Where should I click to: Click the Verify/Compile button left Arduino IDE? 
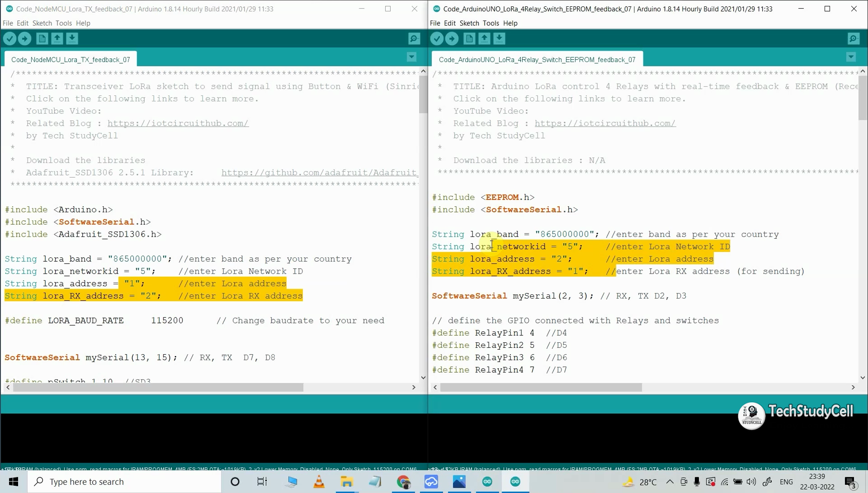10,38
